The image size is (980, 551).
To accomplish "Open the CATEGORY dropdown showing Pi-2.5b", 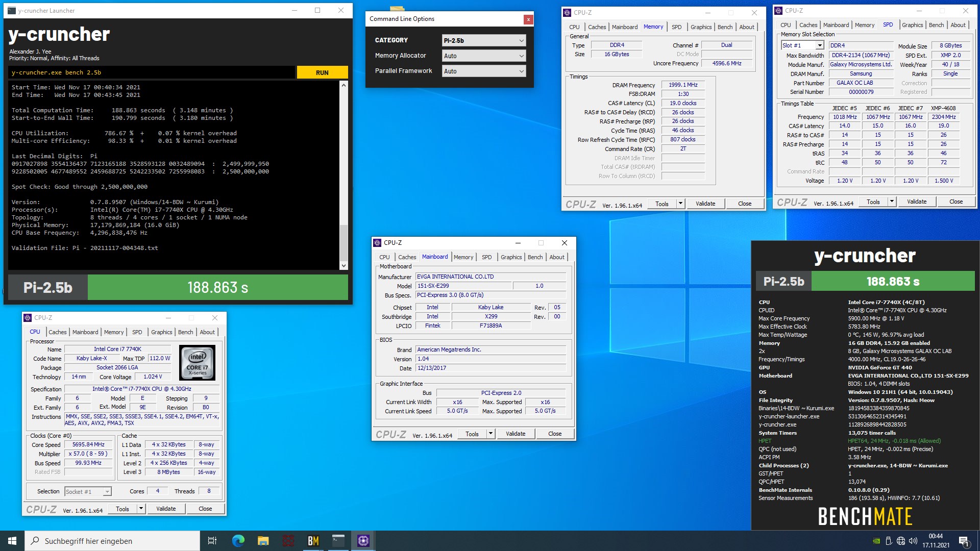I will click(483, 40).
